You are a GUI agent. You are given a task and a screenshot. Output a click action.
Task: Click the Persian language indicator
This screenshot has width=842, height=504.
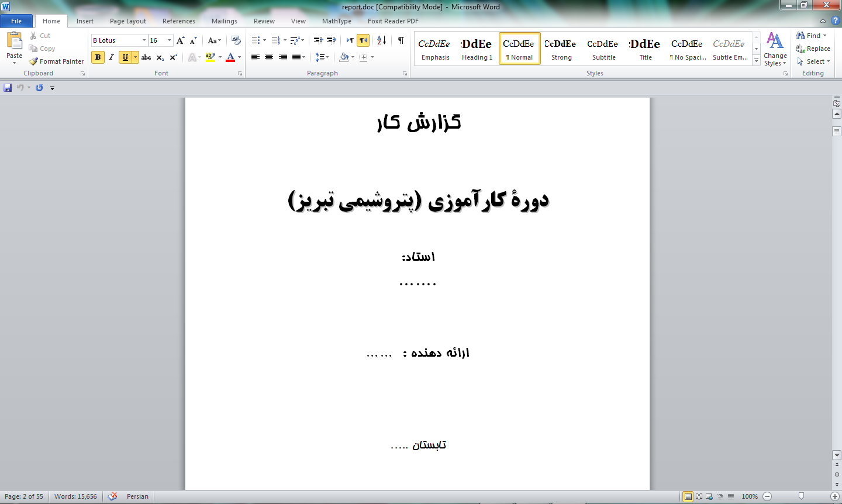(137, 496)
